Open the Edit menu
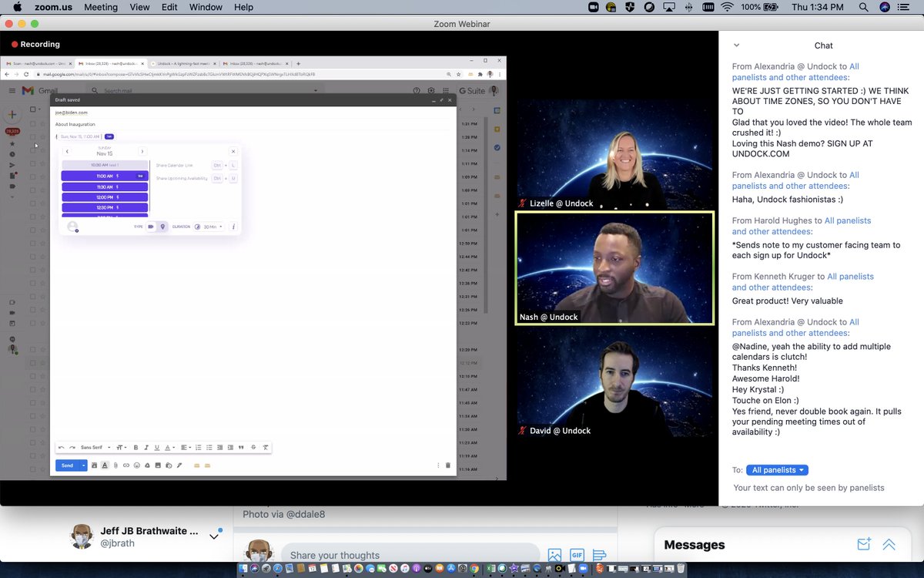Viewport: 924px width, 578px height. click(171, 7)
